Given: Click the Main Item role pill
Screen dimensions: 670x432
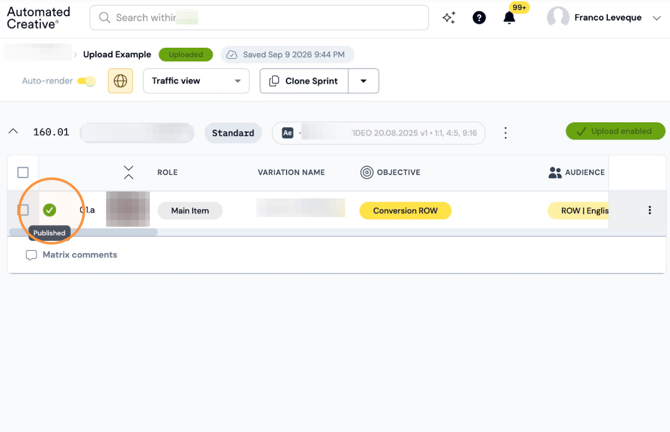Looking at the screenshot, I should [x=190, y=211].
